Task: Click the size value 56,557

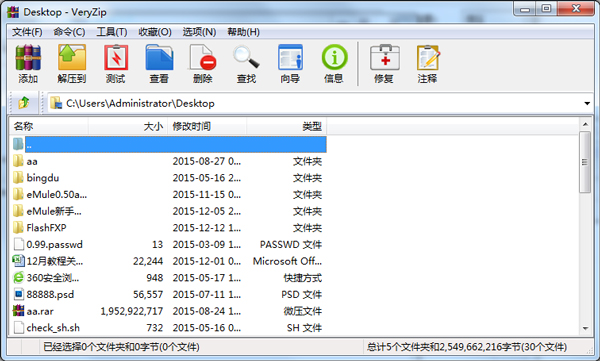Action: click(x=148, y=294)
